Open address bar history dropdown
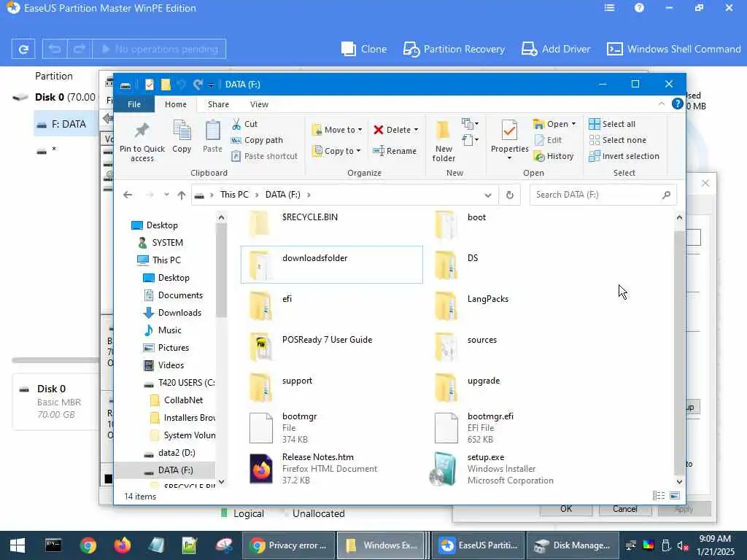Viewport: 747px width, 560px height. click(x=488, y=195)
